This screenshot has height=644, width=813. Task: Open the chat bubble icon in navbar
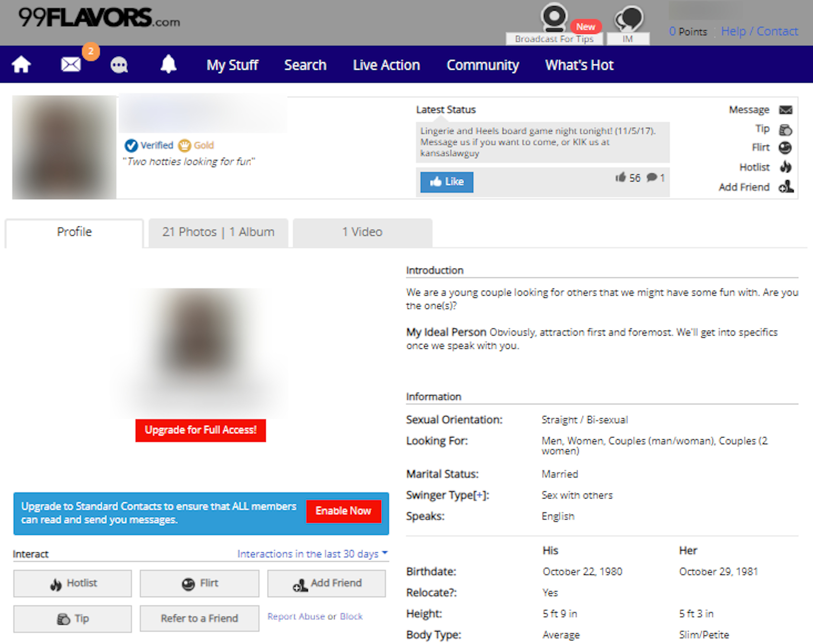(x=119, y=65)
